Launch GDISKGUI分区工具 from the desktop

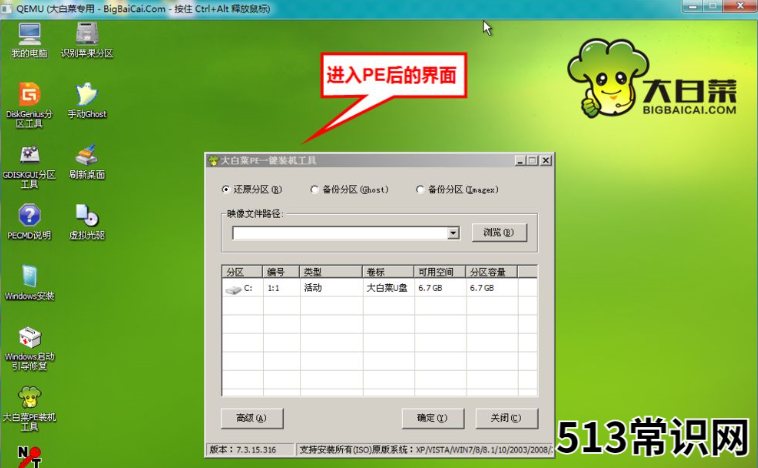(x=29, y=166)
